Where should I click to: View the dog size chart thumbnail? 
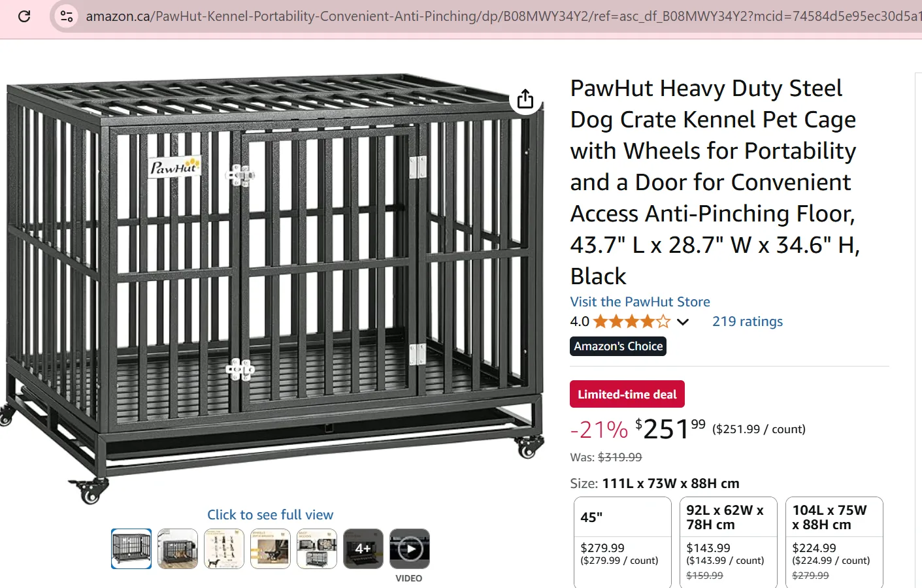(224, 549)
